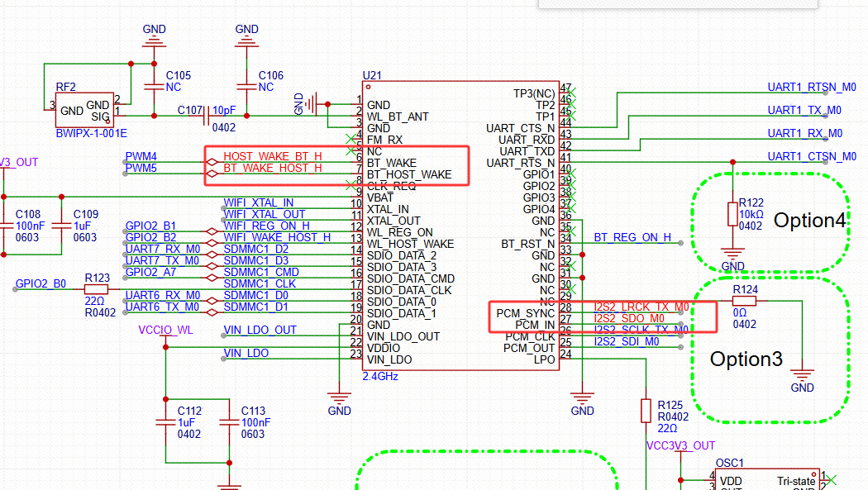
Task: Click the SDMMC1_D1 net label
Action: pyautogui.click(x=255, y=307)
